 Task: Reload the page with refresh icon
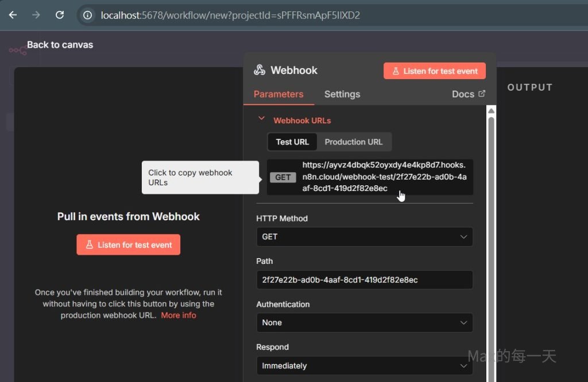[x=60, y=15]
